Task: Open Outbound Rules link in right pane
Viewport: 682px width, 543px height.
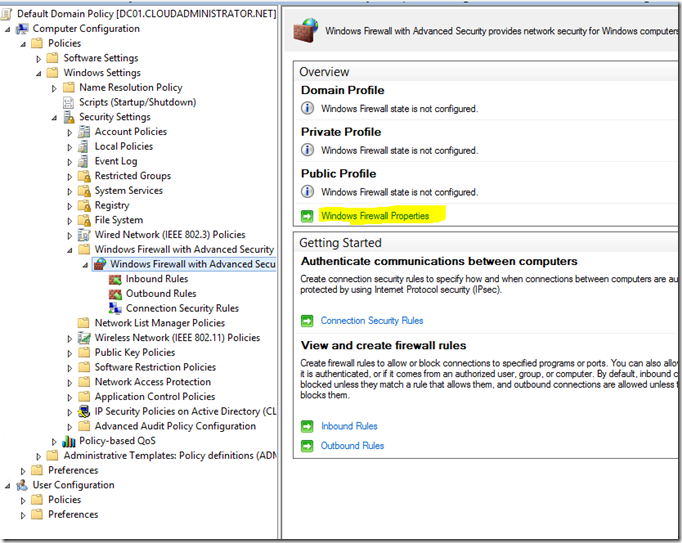Action: coord(352,446)
